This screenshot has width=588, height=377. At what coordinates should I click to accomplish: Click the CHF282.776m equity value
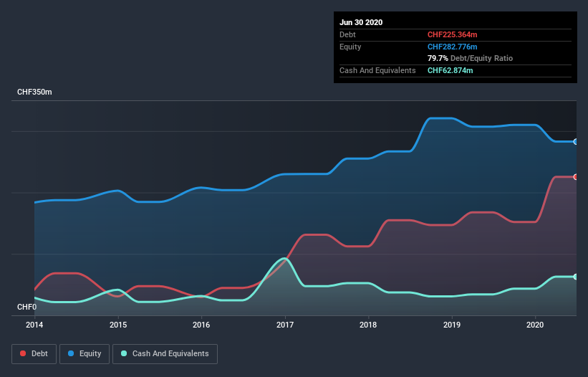pyautogui.click(x=452, y=47)
